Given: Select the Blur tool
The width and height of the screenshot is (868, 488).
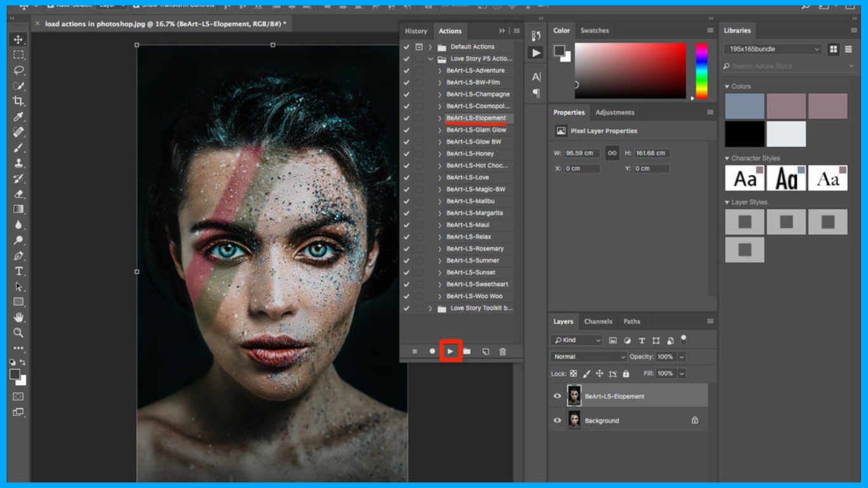Looking at the screenshot, I should [x=18, y=224].
